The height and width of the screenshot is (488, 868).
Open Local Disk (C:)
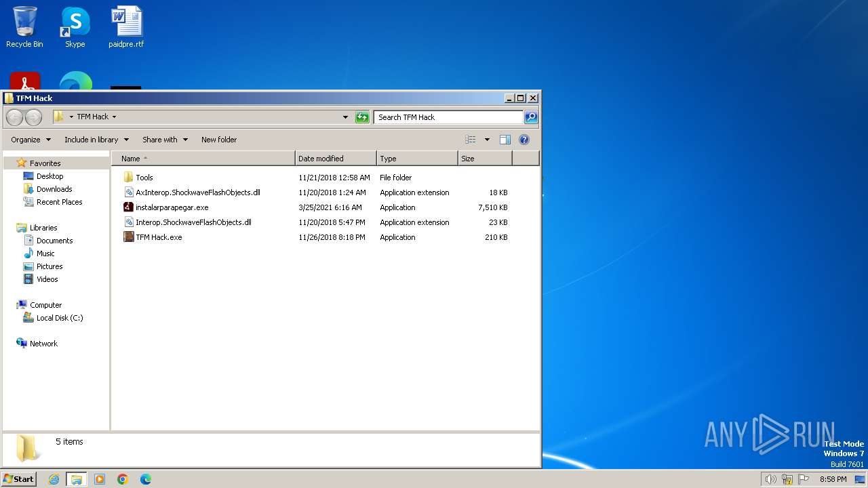(x=60, y=318)
